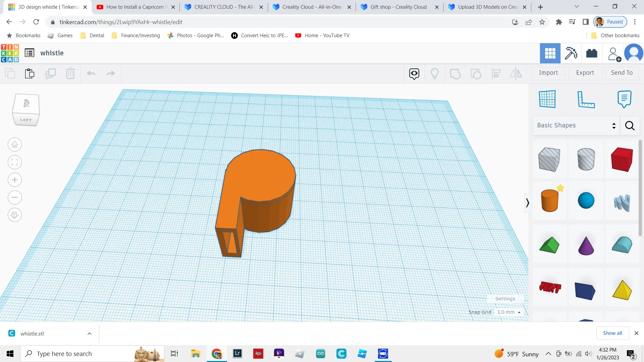Image resolution: width=644 pixels, height=362 pixels.
Task: Click the Home view icon
Action: (x=15, y=145)
